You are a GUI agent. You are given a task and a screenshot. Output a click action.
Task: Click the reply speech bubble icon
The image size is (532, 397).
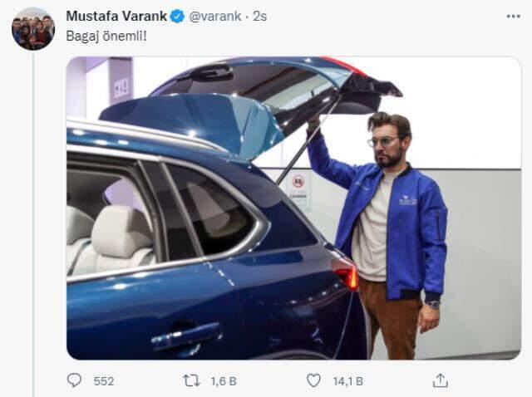click(x=75, y=380)
